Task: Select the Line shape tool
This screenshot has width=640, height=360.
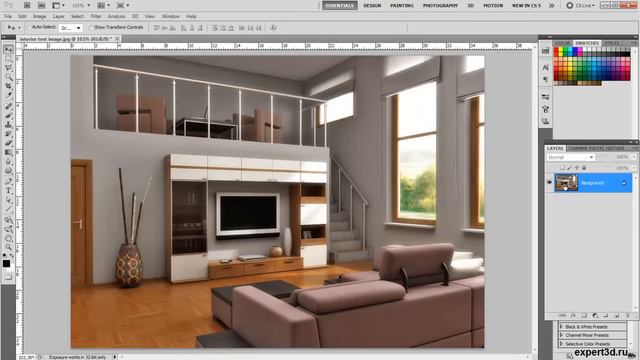Action: [8, 209]
